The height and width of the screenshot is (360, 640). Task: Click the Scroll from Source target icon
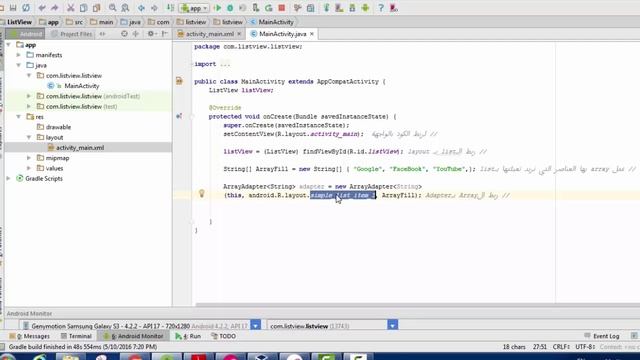tap(124, 34)
